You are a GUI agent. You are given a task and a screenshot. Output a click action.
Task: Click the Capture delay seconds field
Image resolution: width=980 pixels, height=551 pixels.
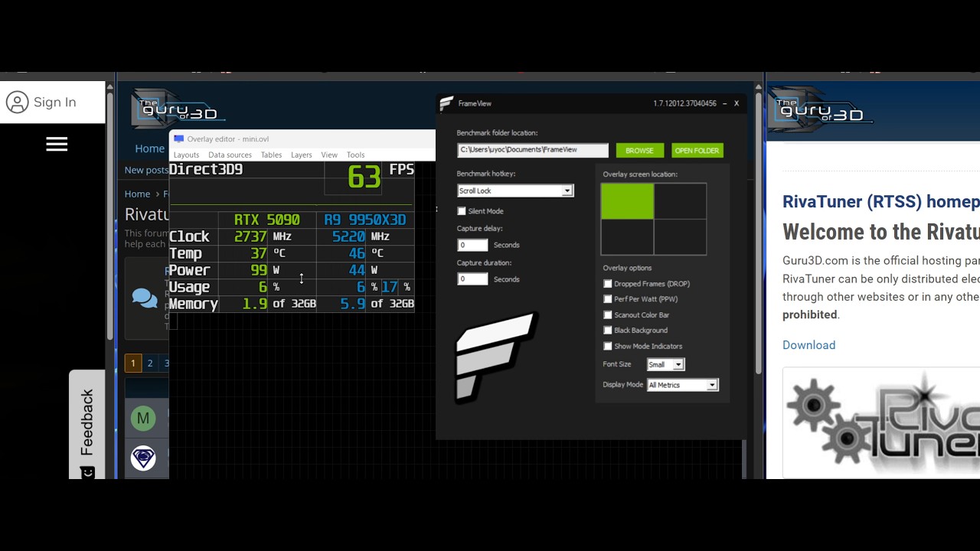tap(472, 245)
